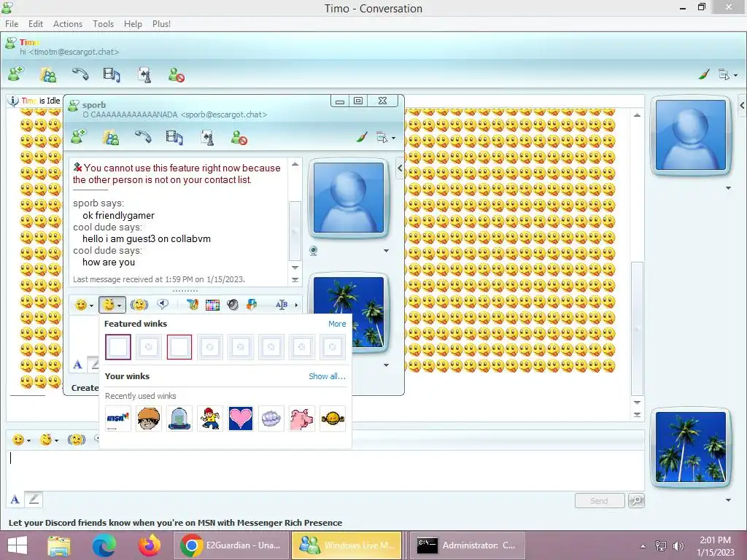Screen dimensions: 747x560
Task: Click Share files icon in Timo window
Action: pos(48,75)
